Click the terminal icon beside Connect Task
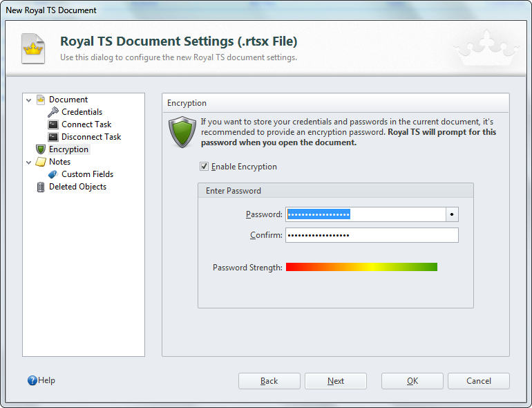This screenshot has width=532, height=408. pyautogui.click(x=53, y=124)
